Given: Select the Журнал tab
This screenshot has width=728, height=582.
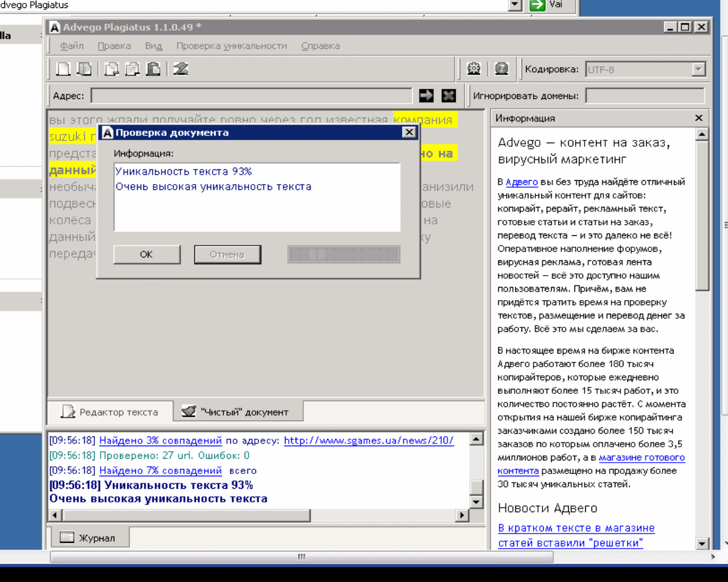Looking at the screenshot, I should tap(88, 538).
